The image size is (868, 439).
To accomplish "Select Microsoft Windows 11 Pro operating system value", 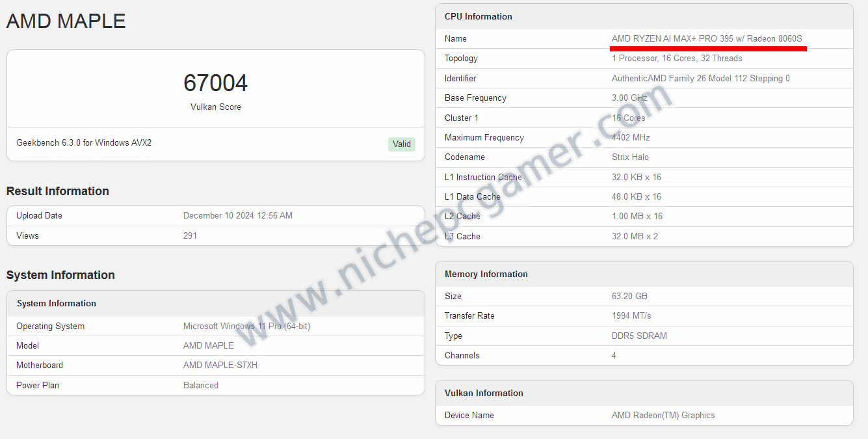I will pyautogui.click(x=246, y=326).
